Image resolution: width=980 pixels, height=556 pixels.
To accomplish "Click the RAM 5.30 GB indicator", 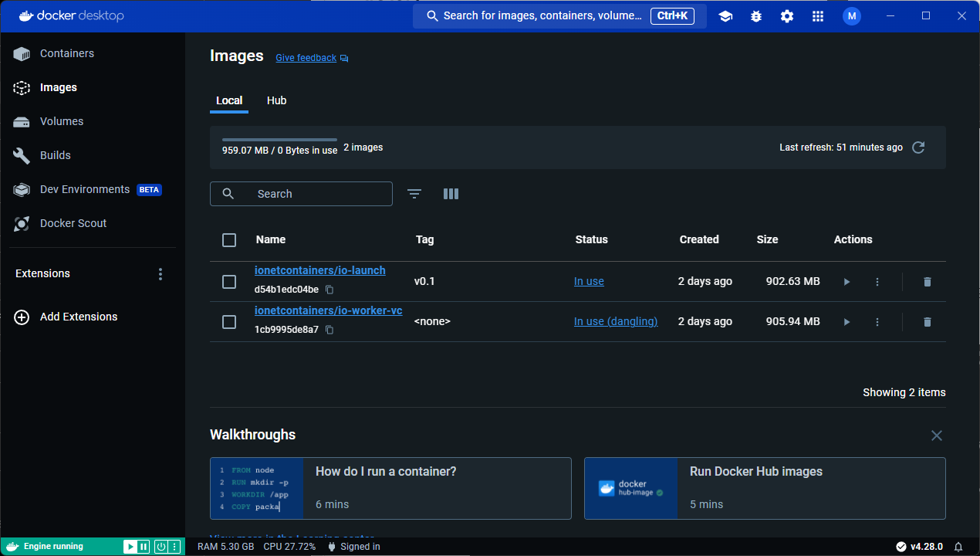I will 226,547.
